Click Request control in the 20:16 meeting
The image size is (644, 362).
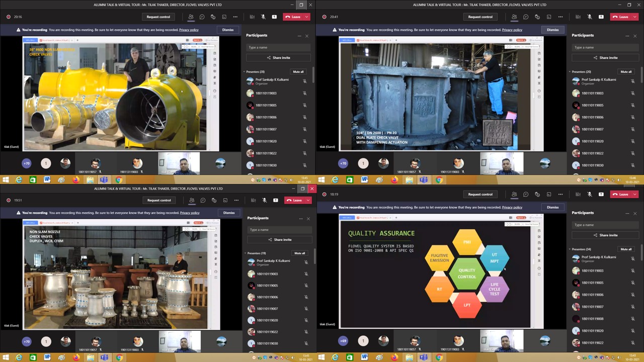158,17
